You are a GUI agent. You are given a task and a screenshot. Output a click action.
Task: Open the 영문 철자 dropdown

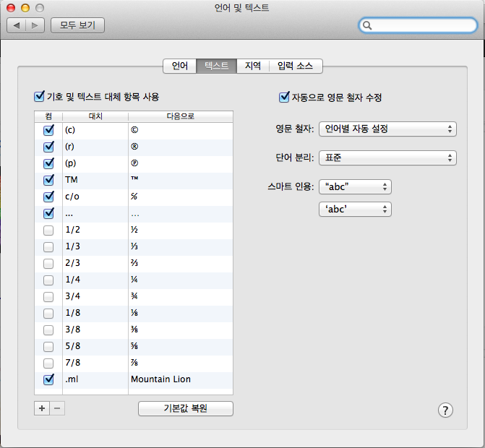387,129
